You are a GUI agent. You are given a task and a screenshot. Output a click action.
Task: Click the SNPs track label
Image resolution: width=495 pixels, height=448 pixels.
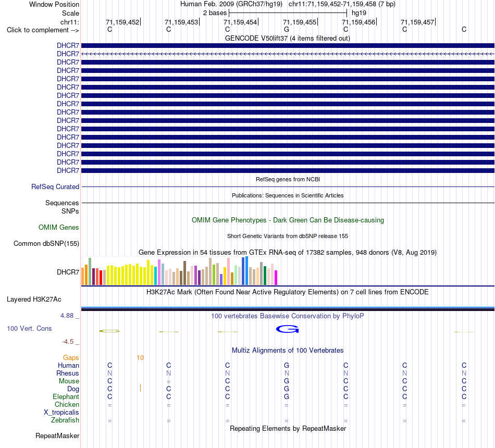pos(70,211)
